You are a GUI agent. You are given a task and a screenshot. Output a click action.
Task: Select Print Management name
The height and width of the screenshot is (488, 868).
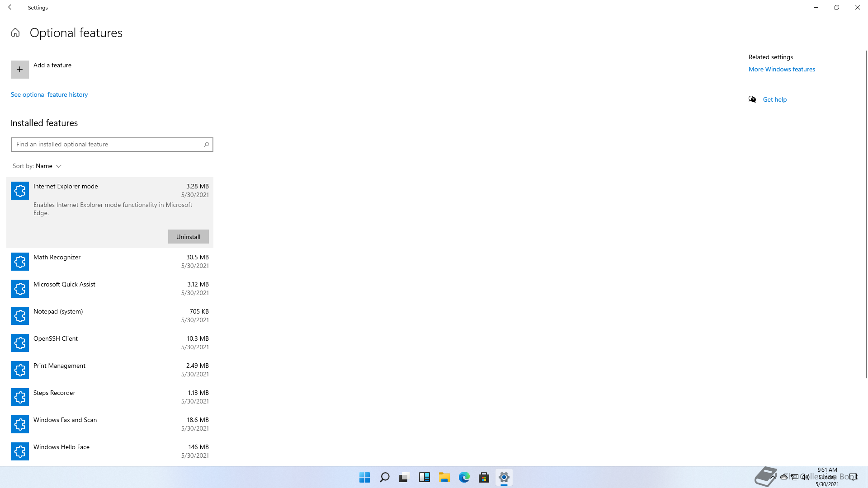click(59, 366)
